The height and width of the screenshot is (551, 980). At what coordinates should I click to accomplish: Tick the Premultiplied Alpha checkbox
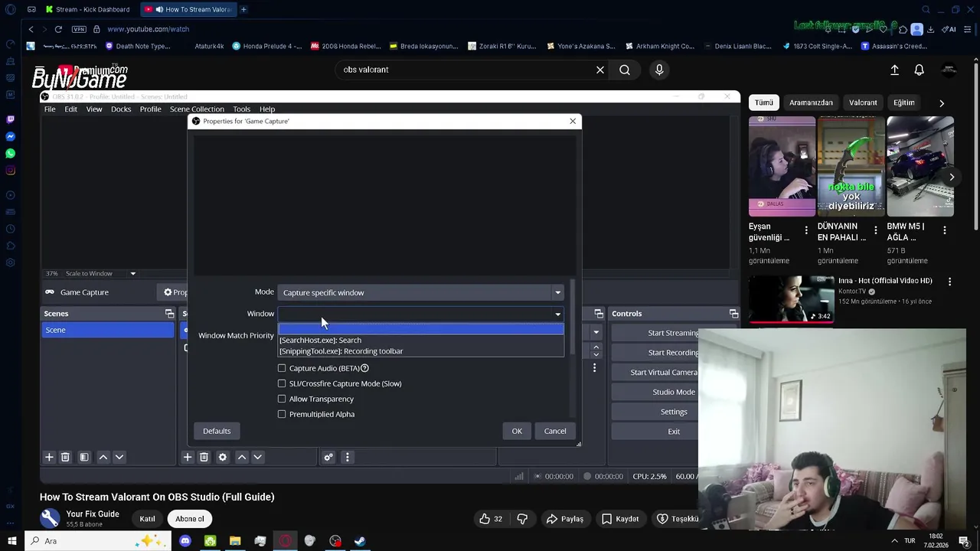[x=282, y=414]
